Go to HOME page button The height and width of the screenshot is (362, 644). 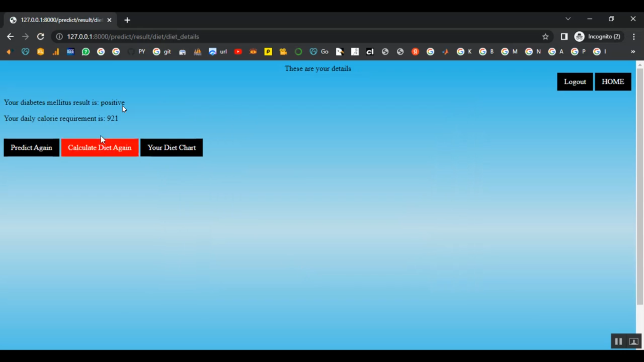click(x=613, y=82)
